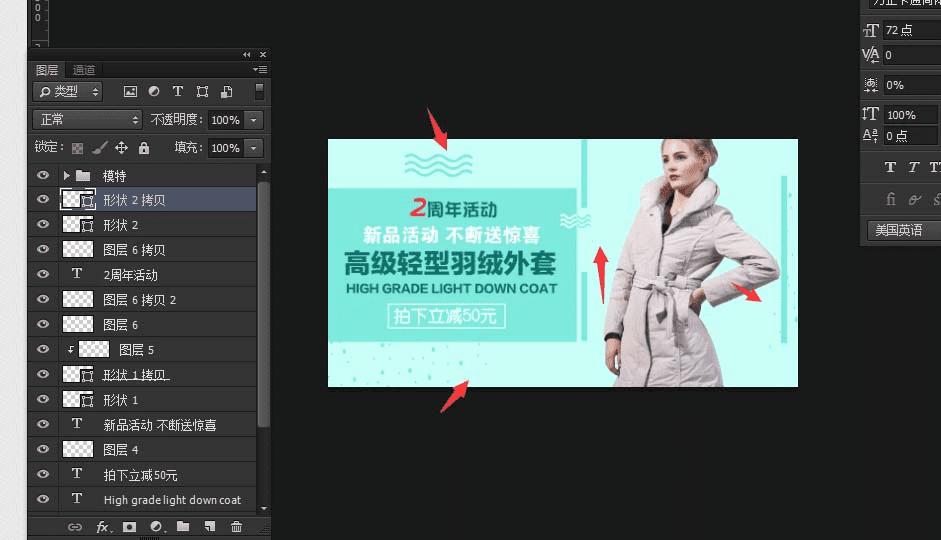The width and height of the screenshot is (941, 540).
Task: Click font size 72 点 field
Action: point(912,30)
